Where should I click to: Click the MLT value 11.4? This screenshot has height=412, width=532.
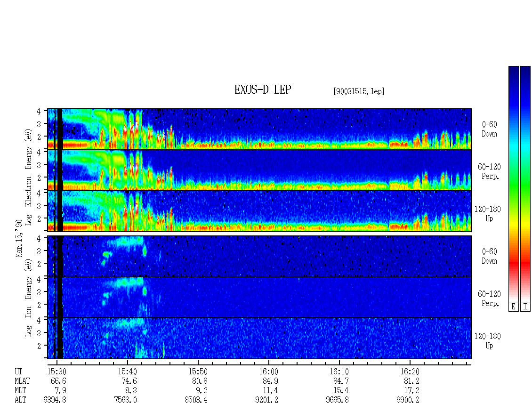tap(270, 391)
